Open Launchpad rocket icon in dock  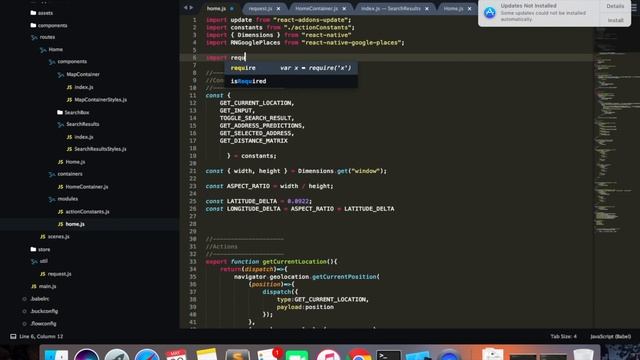click(x=117, y=355)
